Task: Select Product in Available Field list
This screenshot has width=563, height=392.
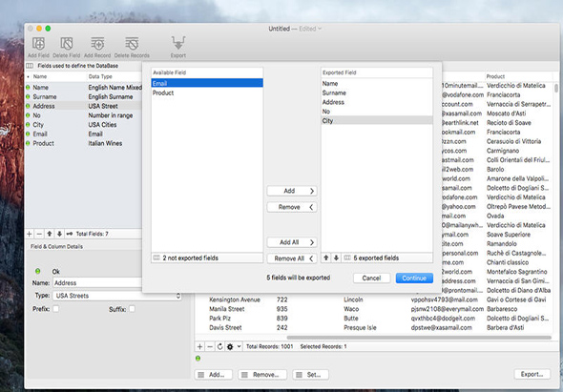Action: coord(207,93)
